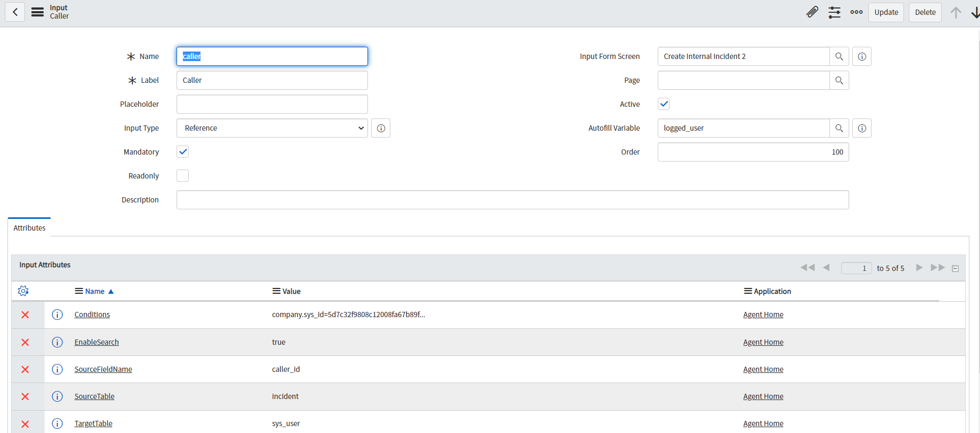Open more options three-dots menu
Screen dimensions: 980x433
(x=857, y=12)
